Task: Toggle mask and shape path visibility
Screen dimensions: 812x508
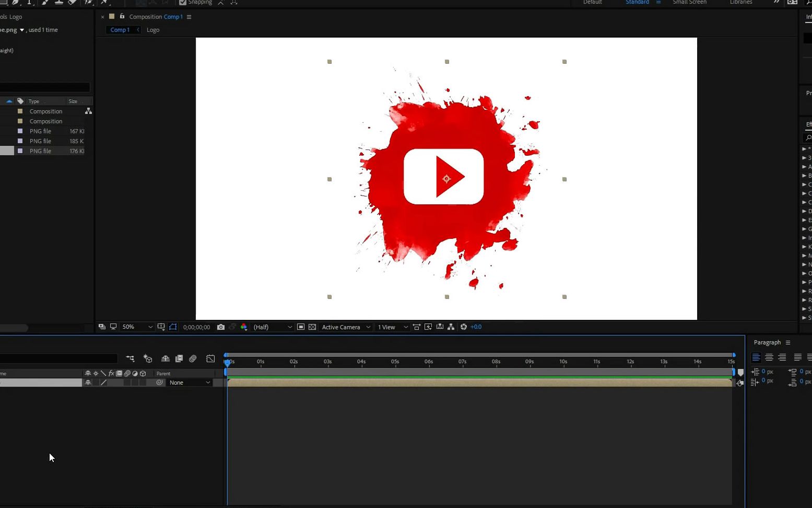Action: pyautogui.click(x=173, y=327)
